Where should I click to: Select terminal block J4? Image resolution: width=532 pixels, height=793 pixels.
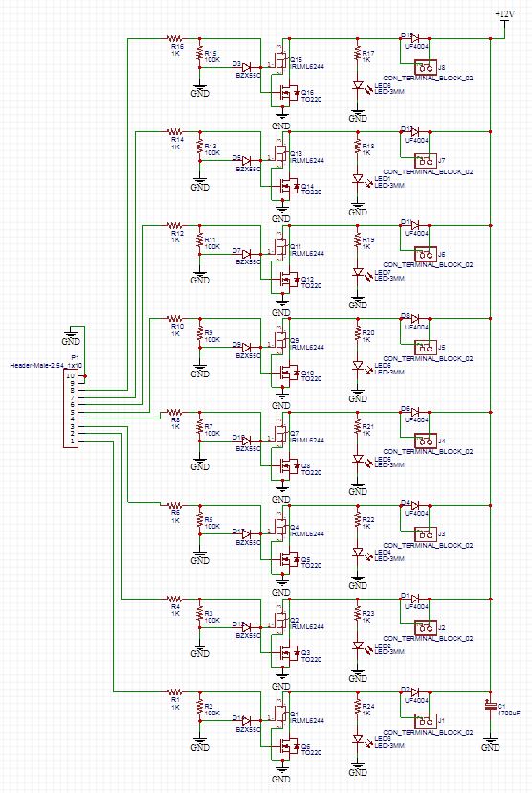[426, 441]
